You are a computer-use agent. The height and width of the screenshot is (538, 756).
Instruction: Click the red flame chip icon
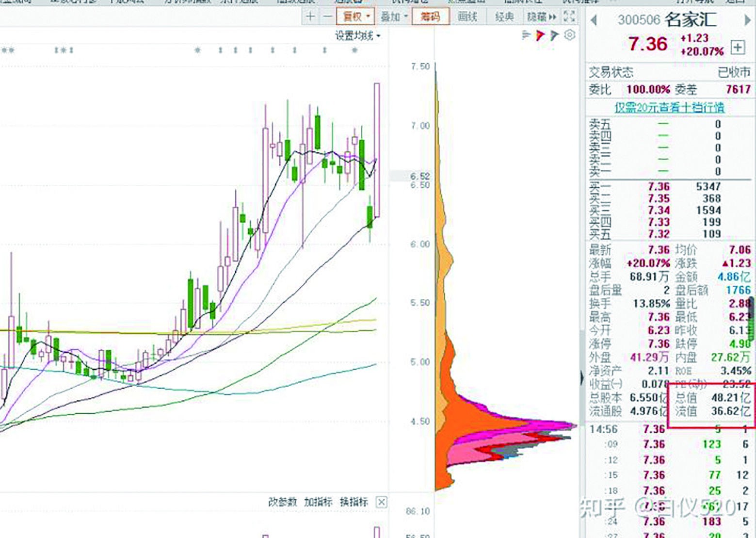point(540,35)
